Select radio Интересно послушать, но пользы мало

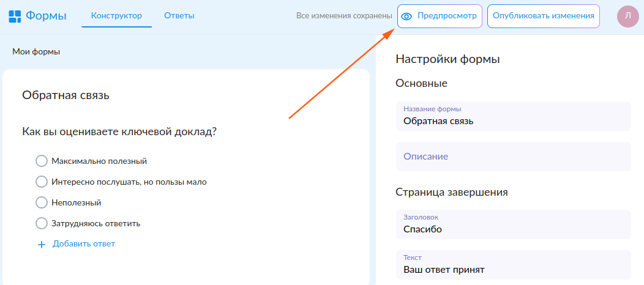click(x=42, y=182)
